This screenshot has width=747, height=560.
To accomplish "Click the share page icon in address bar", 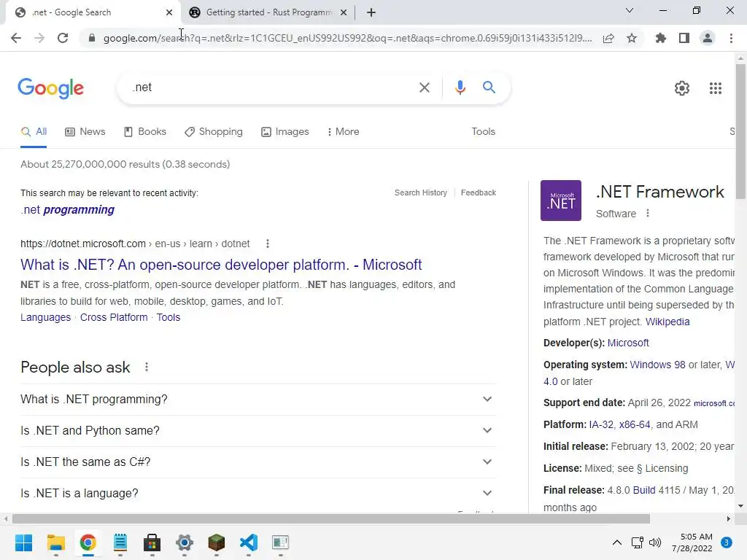I will [x=608, y=38].
